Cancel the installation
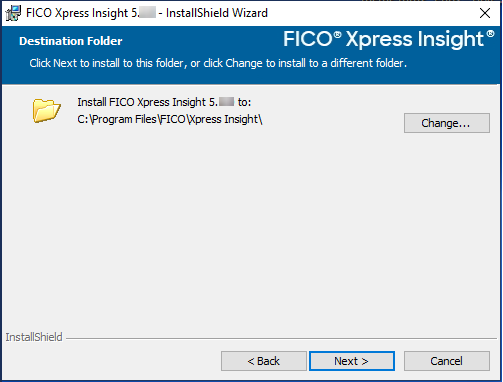The height and width of the screenshot is (382, 503). pos(447,361)
